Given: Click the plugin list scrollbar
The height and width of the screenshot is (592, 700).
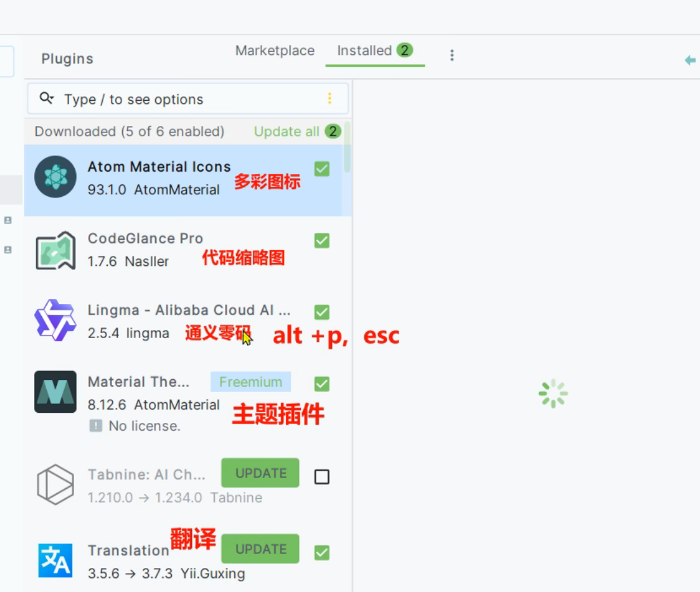Looking at the screenshot, I should [x=347, y=148].
